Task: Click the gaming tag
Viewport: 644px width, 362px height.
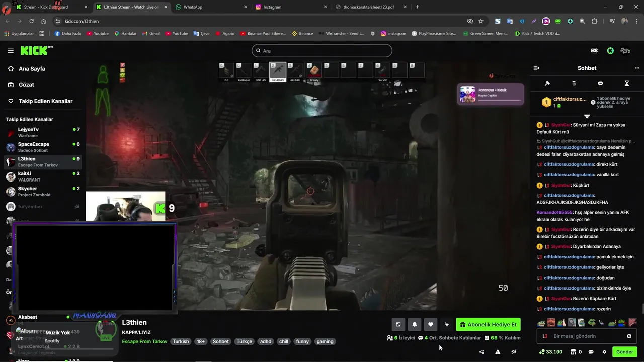Action: (x=325, y=341)
